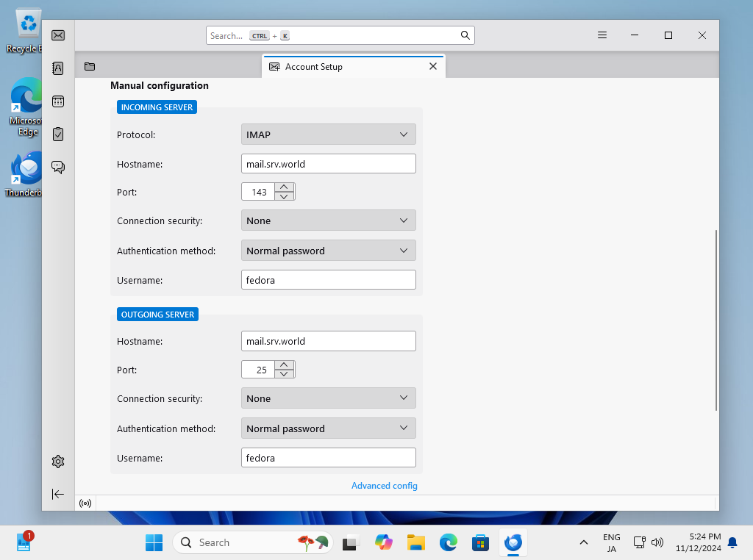Open the Thunderbird hamburger menu
Viewport: 753px width, 560px height.
point(602,35)
